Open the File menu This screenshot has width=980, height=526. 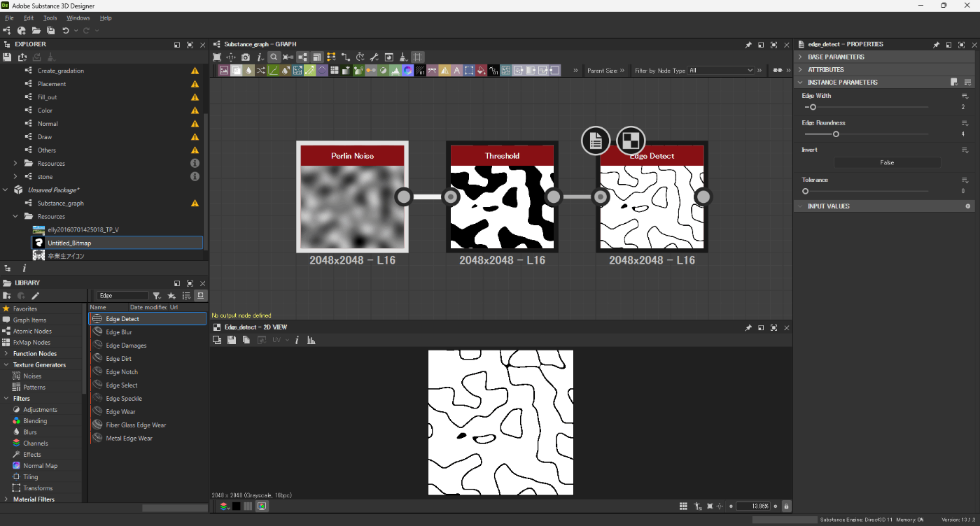(9, 18)
